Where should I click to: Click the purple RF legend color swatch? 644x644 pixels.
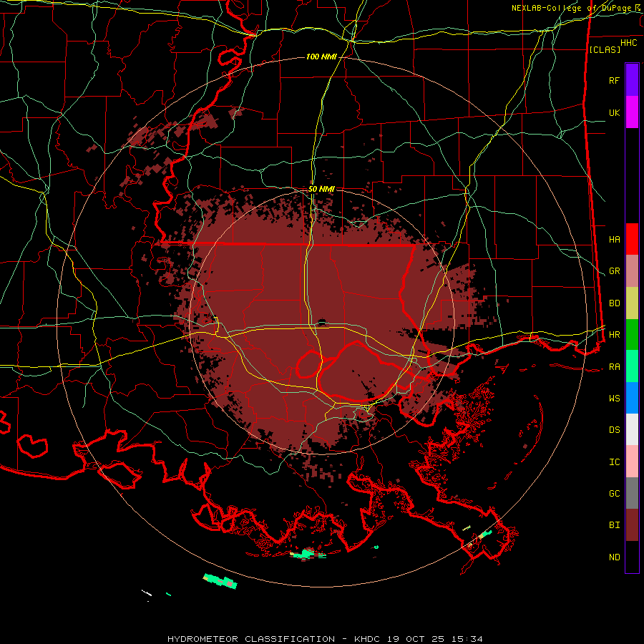pyautogui.click(x=632, y=80)
